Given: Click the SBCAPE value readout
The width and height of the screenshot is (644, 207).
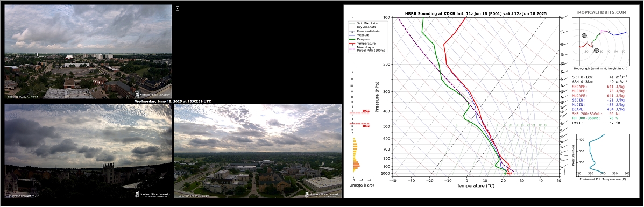Looking at the screenshot, I should (x=598, y=87).
